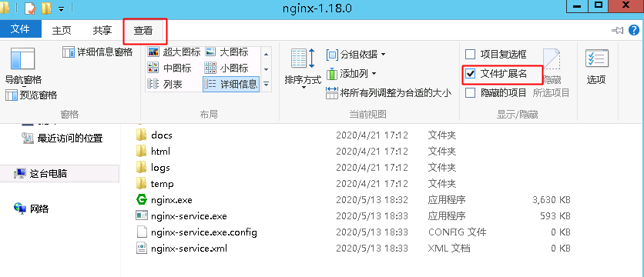Switch to the 主页 ribbon tab
This screenshot has height=277, width=644.
point(62,30)
